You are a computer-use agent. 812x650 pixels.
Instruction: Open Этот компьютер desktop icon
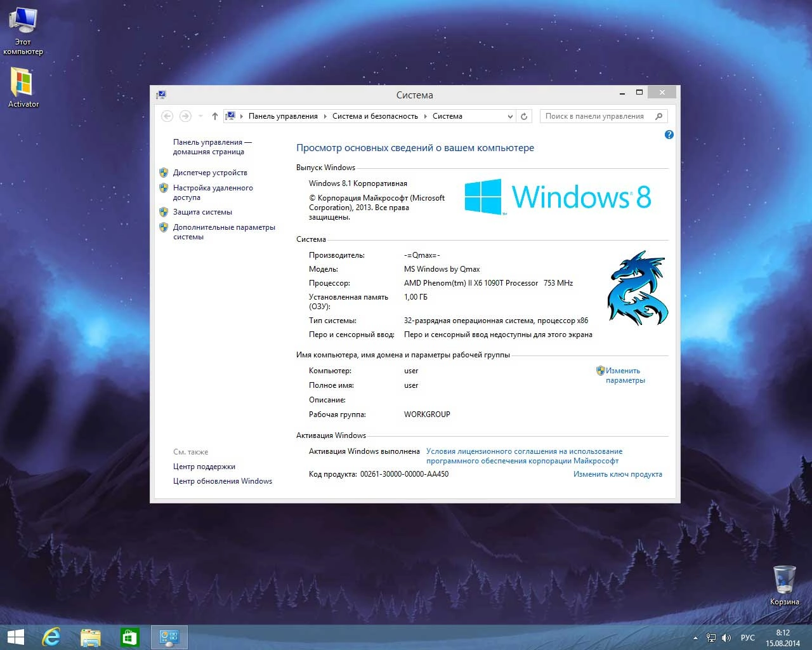pos(23,30)
